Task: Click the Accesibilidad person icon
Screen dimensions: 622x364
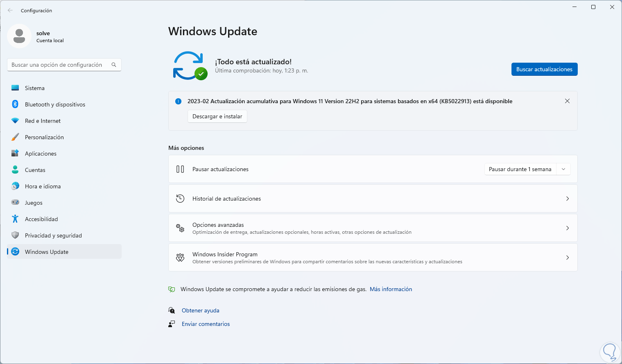Action: click(15, 219)
